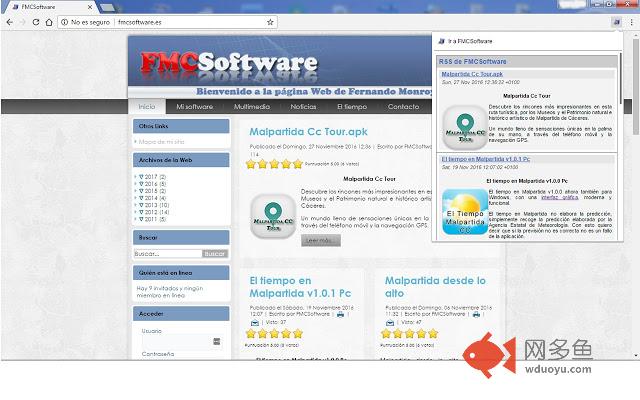This screenshot has height=400, width=640.
Task: Click the 'Mapa de mi sitio' link
Action: [161, 142]
